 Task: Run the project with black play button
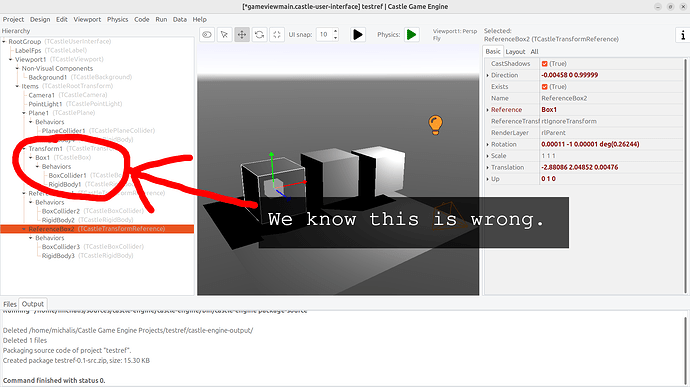[358, 34]
